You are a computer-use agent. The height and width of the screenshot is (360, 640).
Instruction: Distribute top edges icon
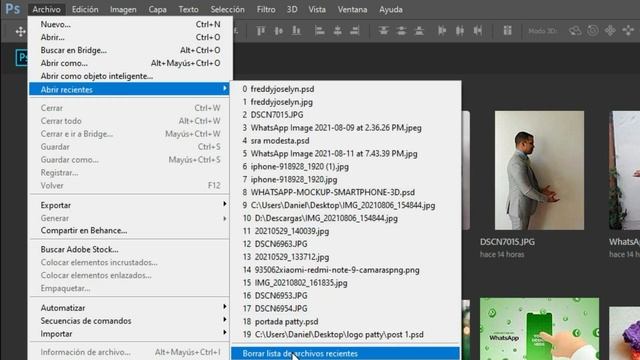[x=383, y=31]
